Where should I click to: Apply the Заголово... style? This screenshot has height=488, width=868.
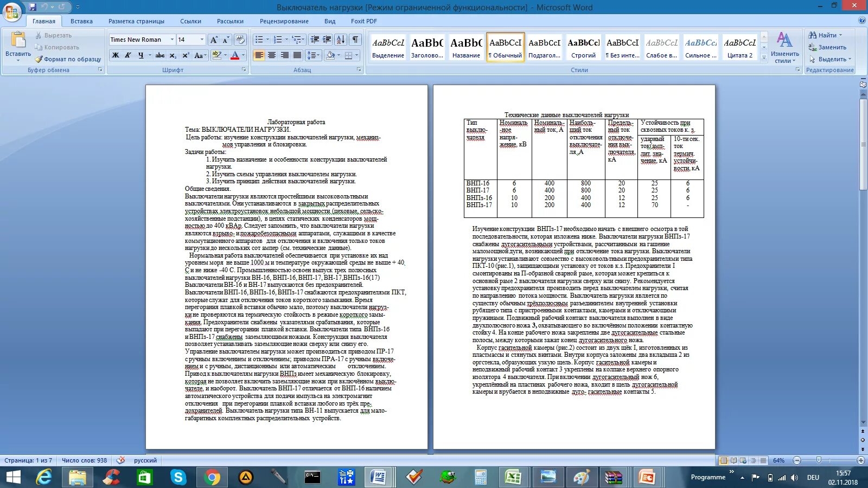point(427,47)
